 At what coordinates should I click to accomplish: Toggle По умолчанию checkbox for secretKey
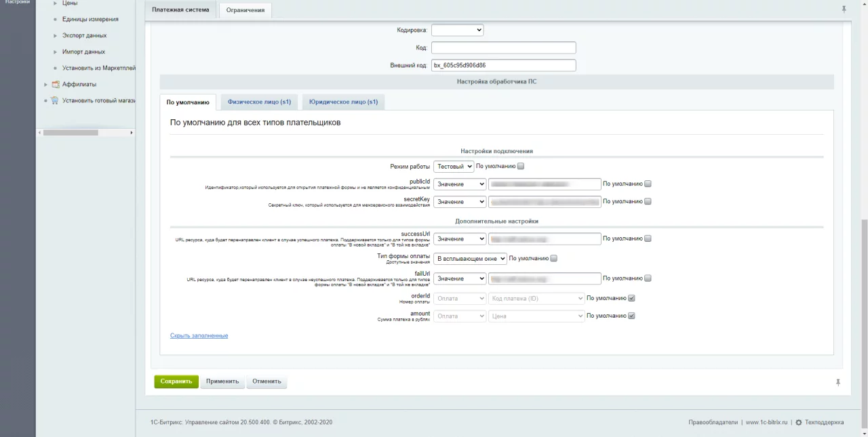pyautogui.click(x=648, y=201)
